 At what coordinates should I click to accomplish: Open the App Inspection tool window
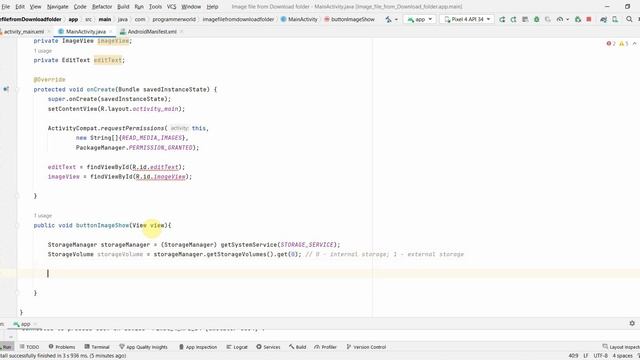[198, 347]
